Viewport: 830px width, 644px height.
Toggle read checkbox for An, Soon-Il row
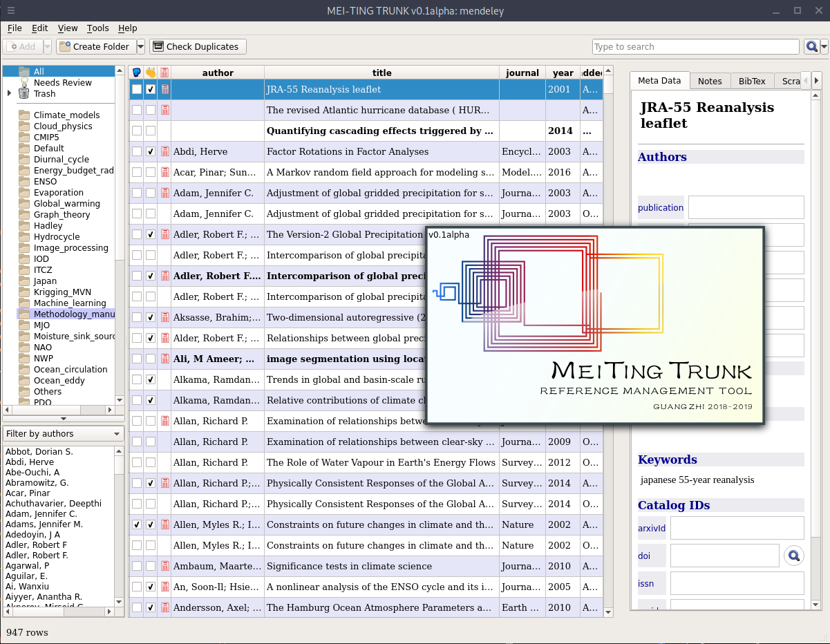tap(151, 587)
